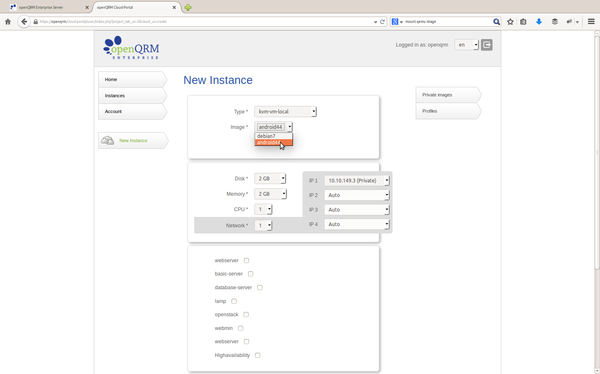
Task: Open the Image dropdown
Action: point(274,127)
